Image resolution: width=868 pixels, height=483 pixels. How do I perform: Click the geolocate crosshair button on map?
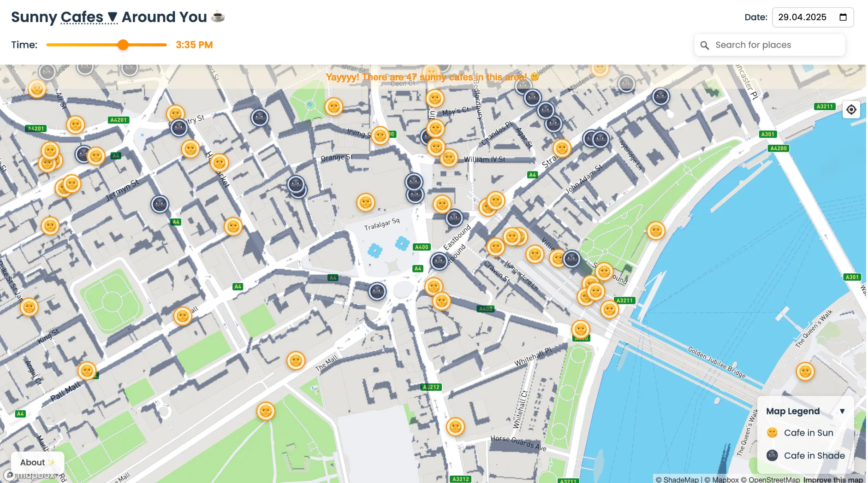click(x=851, y=110)
